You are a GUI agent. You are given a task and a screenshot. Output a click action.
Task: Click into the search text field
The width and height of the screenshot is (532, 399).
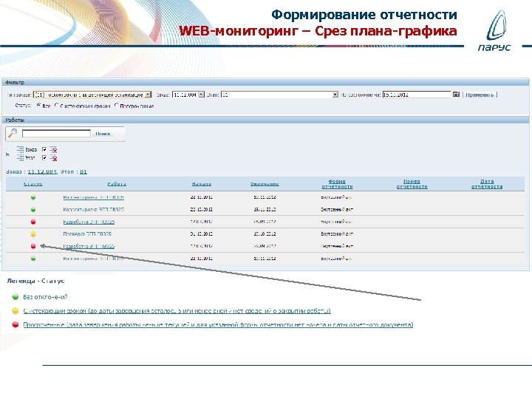[56, 133]
